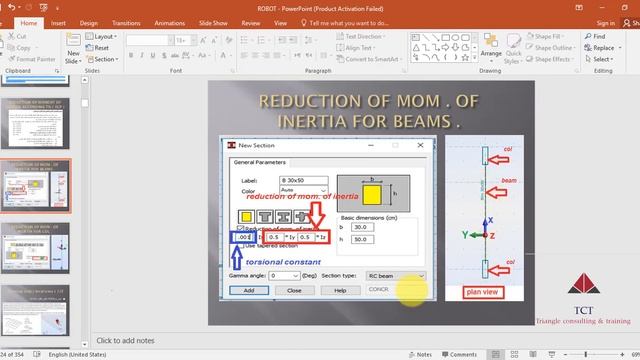Click Replace in Editing group
This screenshot has height=360, width=640.
point(600,48)
